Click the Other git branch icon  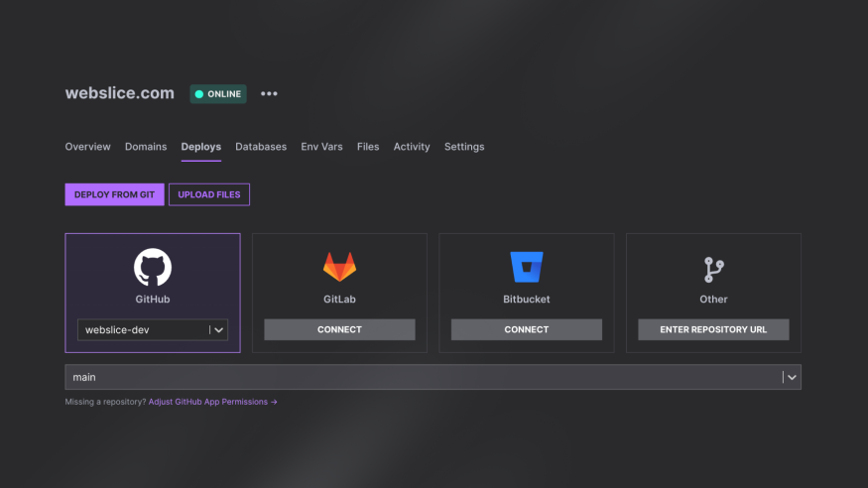pos(713,270)
